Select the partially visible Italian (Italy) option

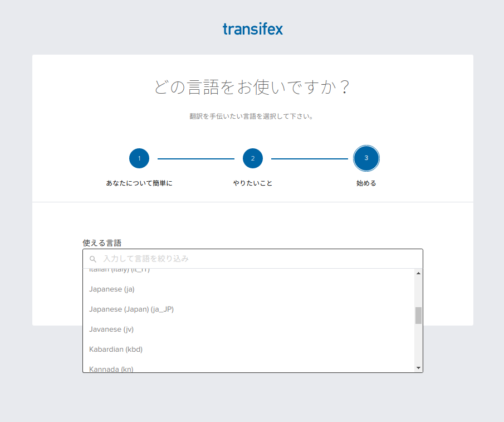[x=120, y=270]
